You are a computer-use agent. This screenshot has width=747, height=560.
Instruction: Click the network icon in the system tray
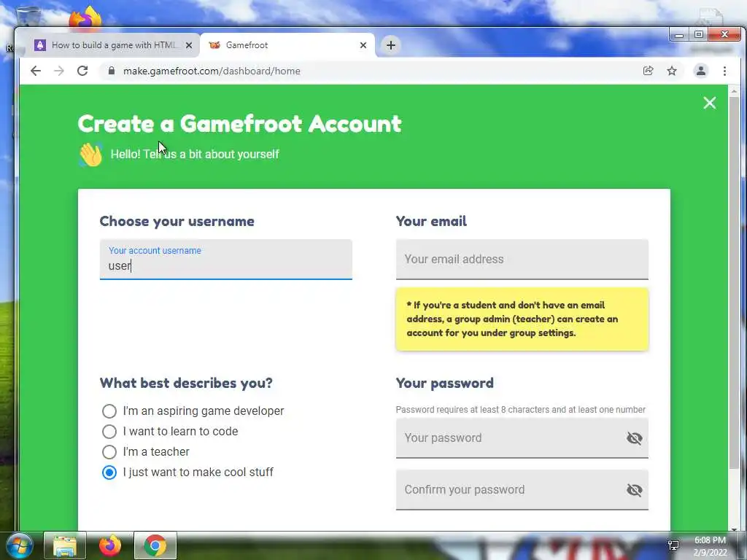click(673, 545)
